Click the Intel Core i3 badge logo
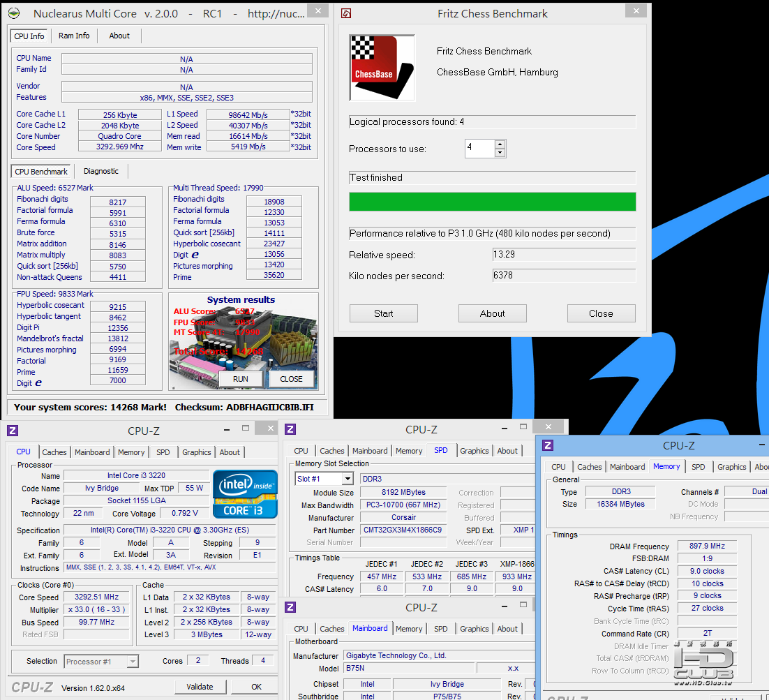The image size is (769, 700). click(x=245, y=494)
